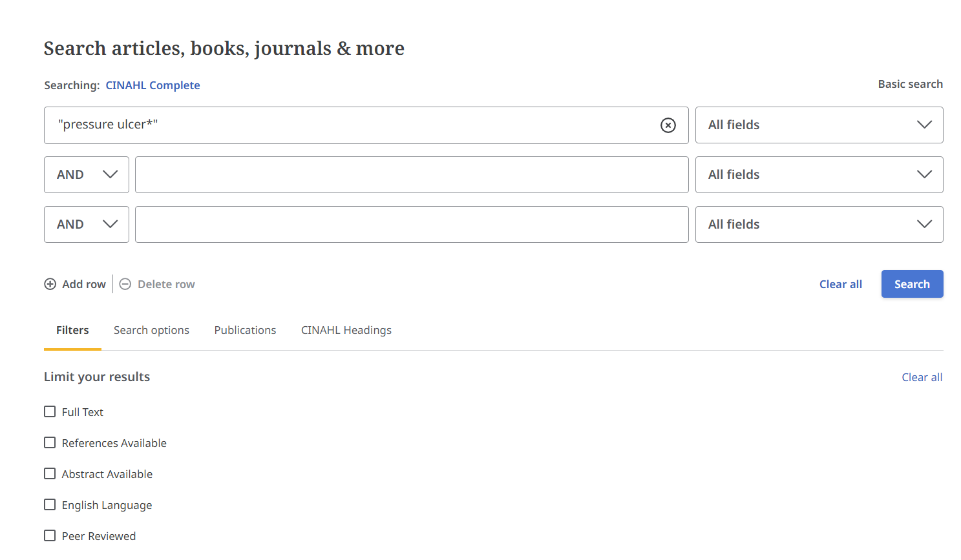Expand the first AND operator dropdown
The height and width of the screenshot is (560, 961).
pyautogui.click(x=87, y=175)
